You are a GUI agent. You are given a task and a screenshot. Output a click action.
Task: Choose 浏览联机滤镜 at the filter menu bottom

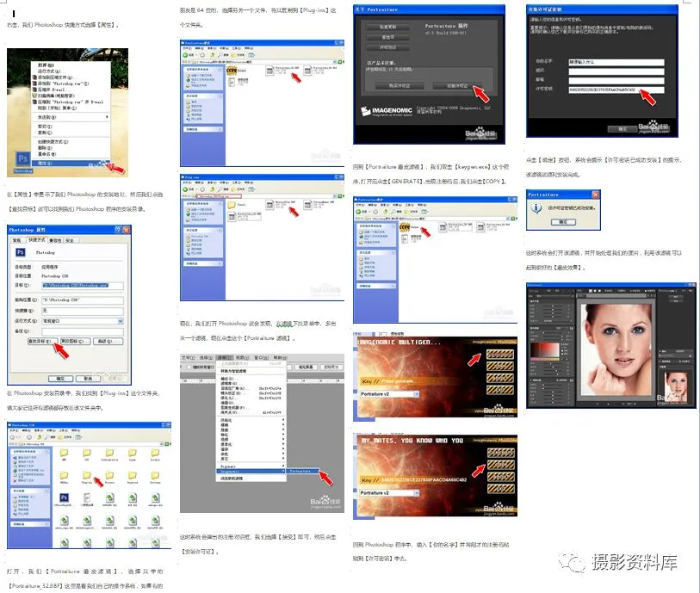pos(251,479)
